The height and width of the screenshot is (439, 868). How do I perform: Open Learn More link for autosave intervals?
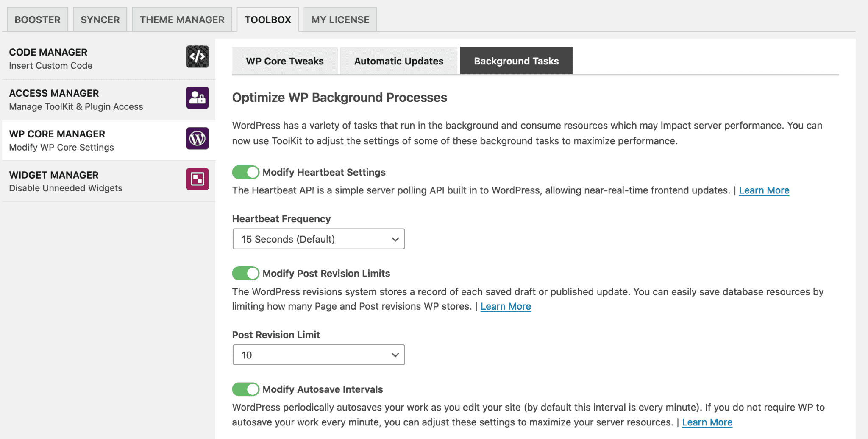coord(707,422)
